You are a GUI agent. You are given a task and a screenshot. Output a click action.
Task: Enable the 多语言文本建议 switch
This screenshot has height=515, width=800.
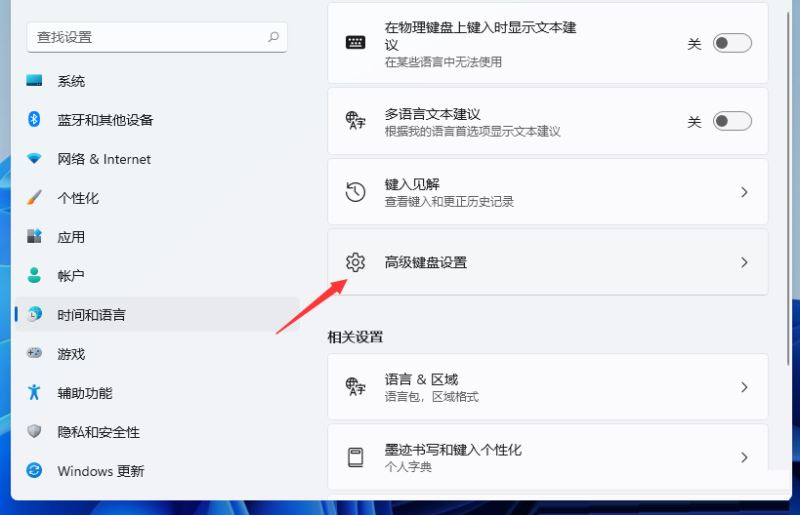[732, 121]
